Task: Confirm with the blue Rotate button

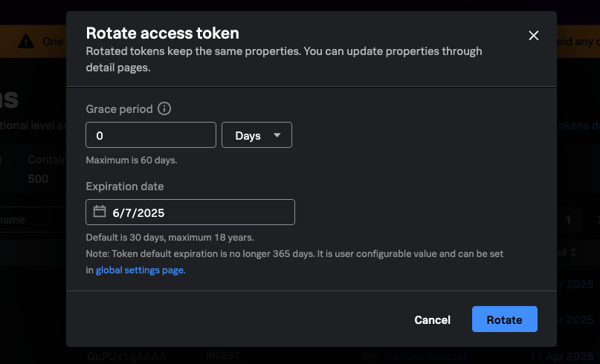Action: [504, 319]
